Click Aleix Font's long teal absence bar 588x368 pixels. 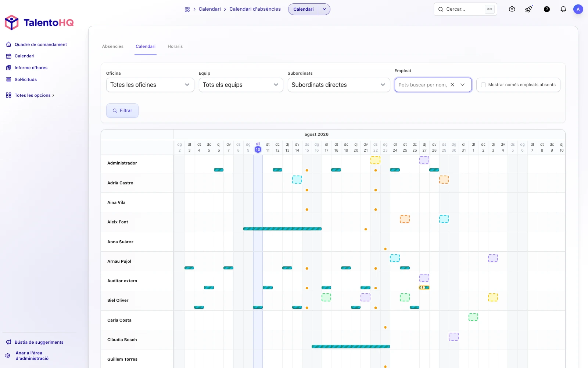[282, 229]
